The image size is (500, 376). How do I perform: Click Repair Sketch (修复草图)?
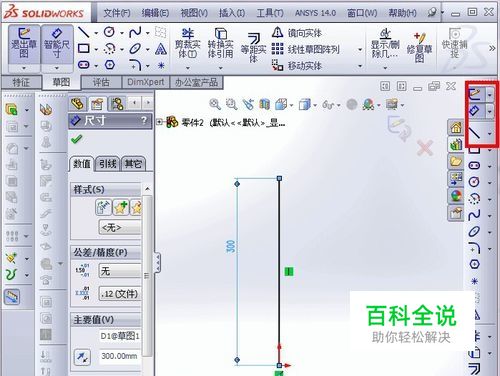[419, 47]
